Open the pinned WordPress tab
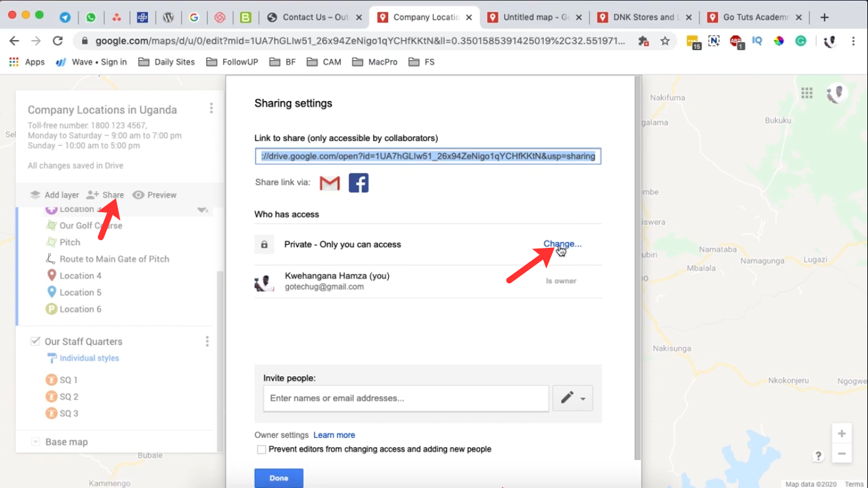Image resolution: width=868 pixels, height=488 pixels. pyautogui.click(x=168, y=17)
